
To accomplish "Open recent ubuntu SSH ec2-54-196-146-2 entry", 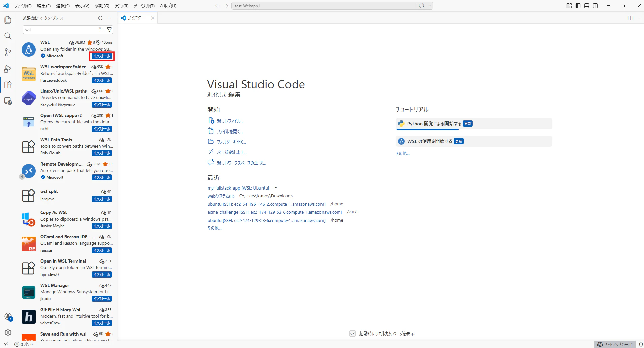I will coord(267,204).
